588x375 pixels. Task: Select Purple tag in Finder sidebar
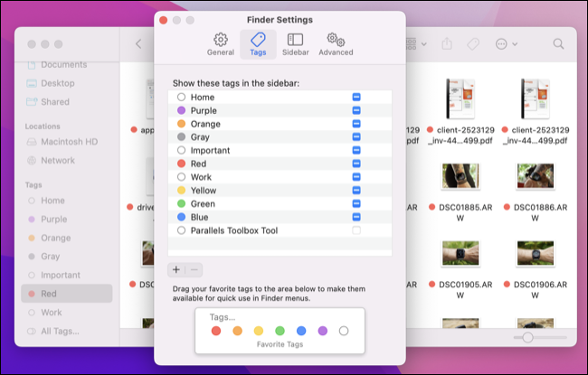point(67,220)
